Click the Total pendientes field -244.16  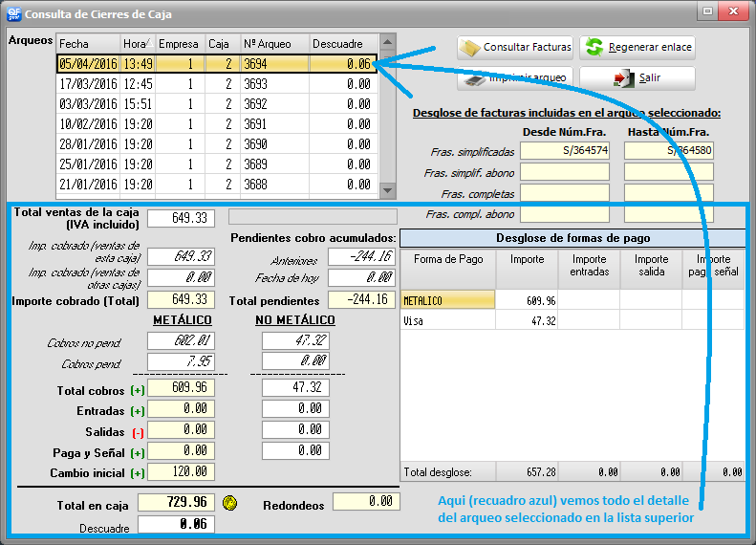pos(361,299)
